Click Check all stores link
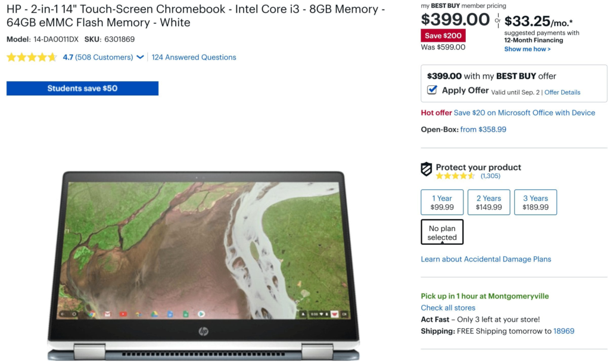 448,307
